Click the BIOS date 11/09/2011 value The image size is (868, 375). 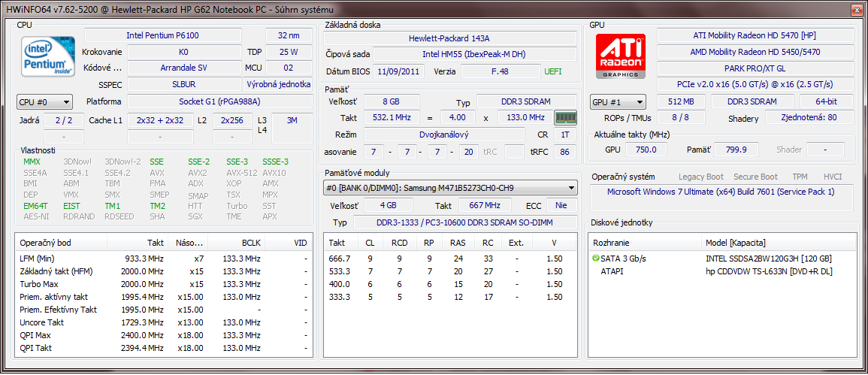coord(399,71)
